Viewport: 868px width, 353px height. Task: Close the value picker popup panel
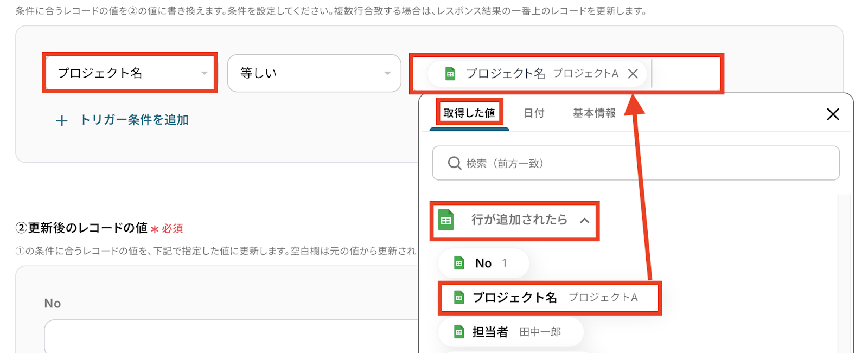click(833, 114)
